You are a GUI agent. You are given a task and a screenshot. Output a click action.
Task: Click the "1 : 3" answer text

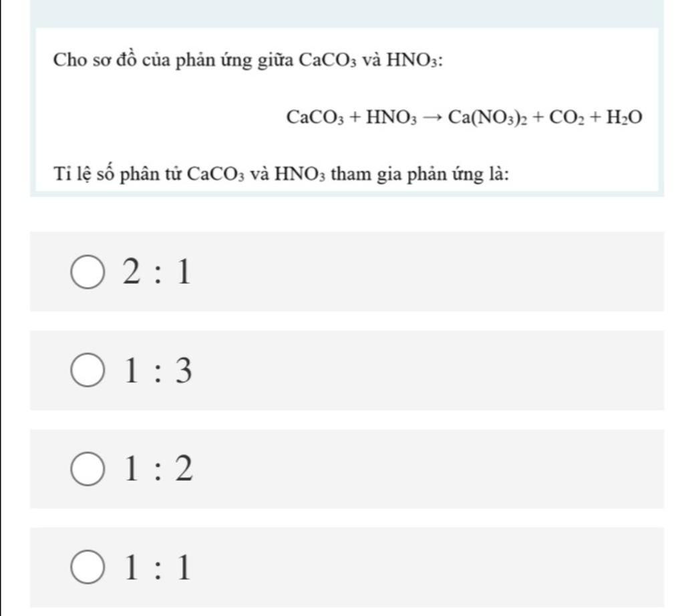click(x=157, y=371)
